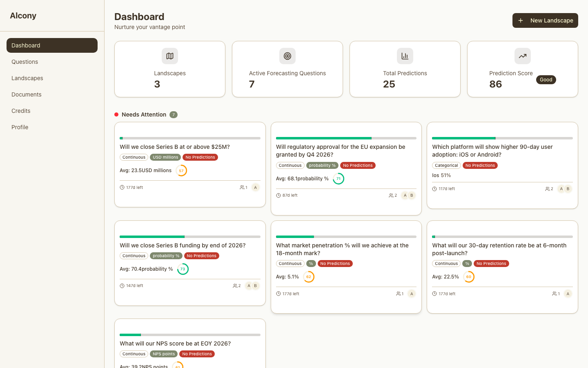Click the Prediction Score trending icon
This screenshot has width=588, height=368.
pos(523,56)
